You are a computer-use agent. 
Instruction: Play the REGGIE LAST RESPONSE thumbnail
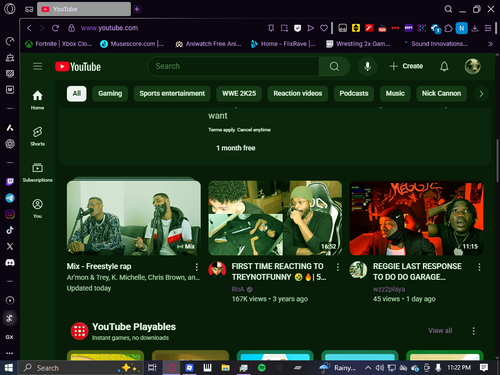(x=416, y=218)
